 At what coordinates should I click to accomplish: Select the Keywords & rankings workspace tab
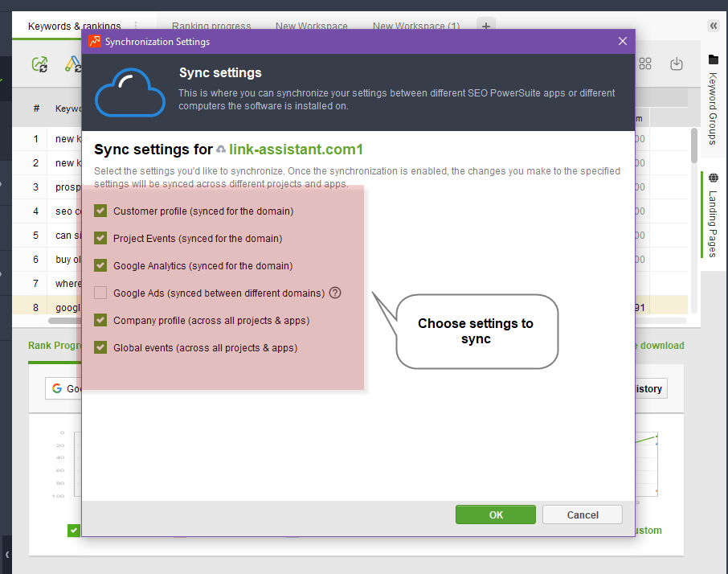click(x=74, y=26)
